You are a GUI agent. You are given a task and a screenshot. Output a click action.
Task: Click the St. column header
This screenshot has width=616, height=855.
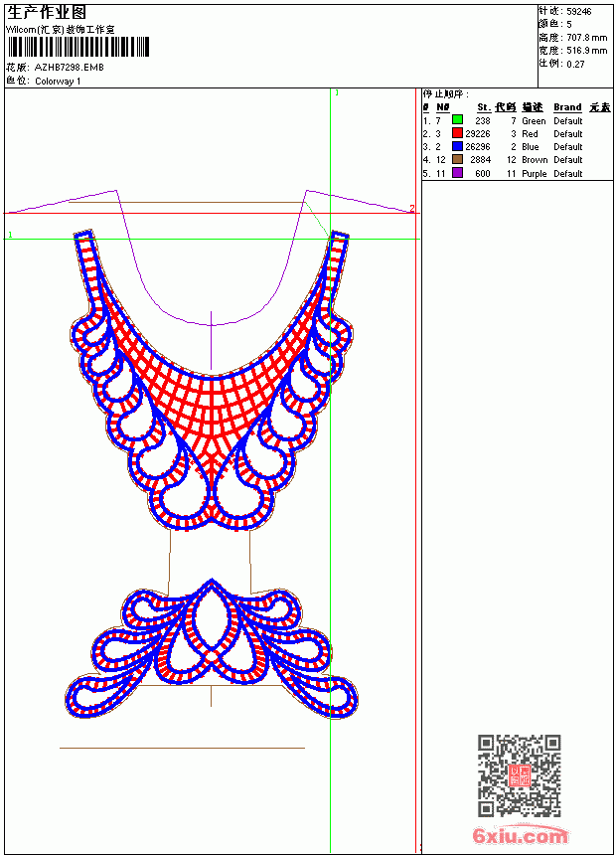[x=484, y=107]
